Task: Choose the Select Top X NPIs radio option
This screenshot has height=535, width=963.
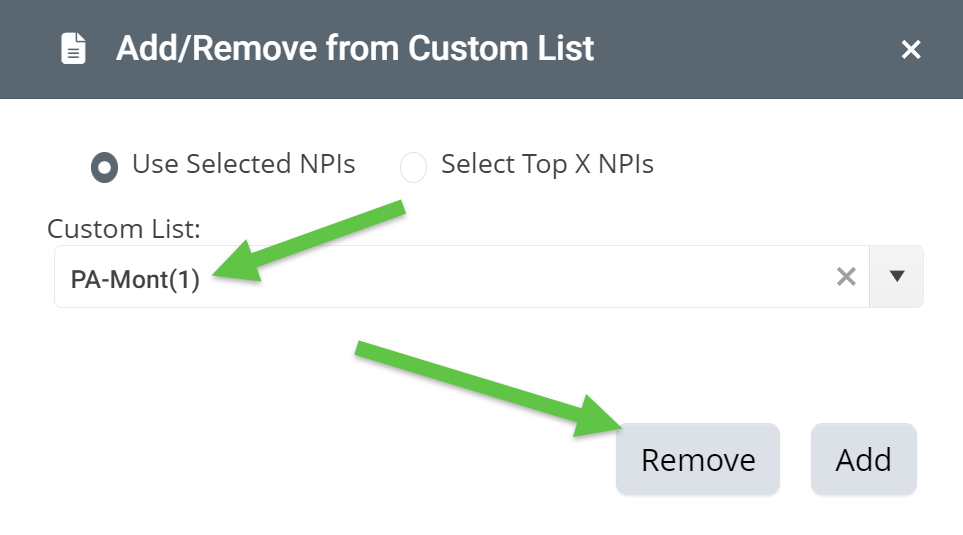Action: 413,166
